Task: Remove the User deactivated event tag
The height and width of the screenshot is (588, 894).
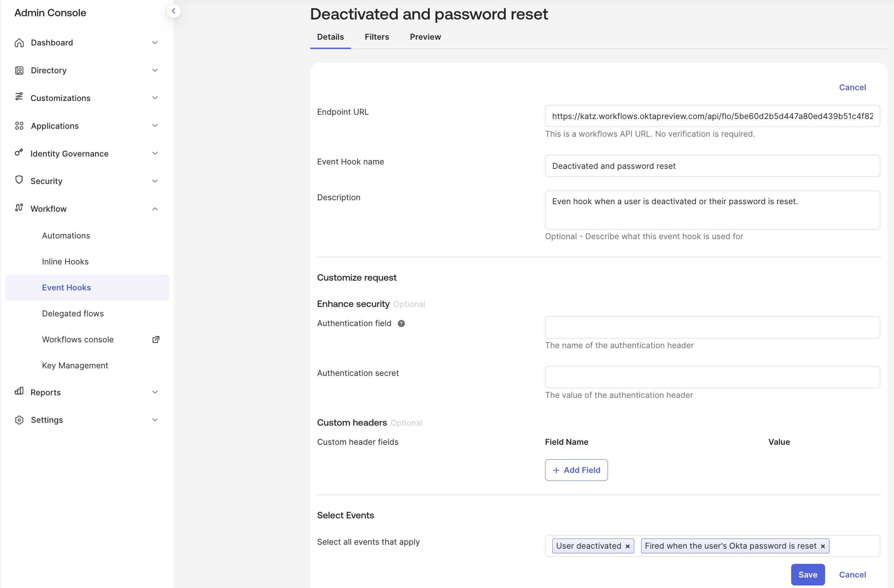Action: tap(627, 546)
